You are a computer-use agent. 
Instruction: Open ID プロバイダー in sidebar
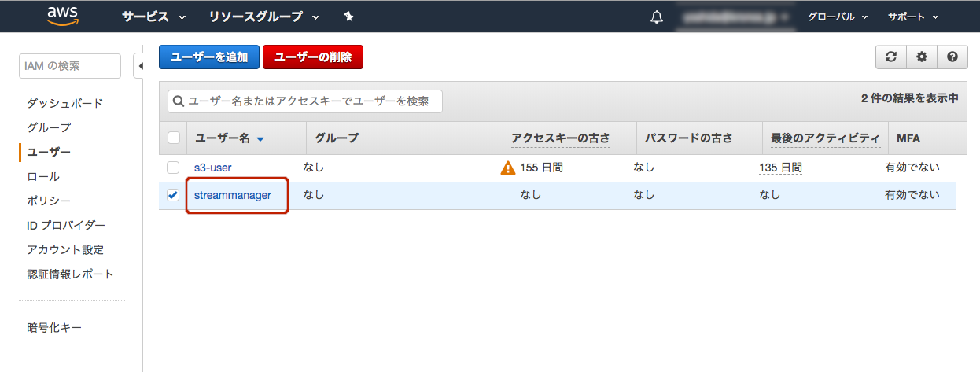pyautogui.click(x=66, y=225)
